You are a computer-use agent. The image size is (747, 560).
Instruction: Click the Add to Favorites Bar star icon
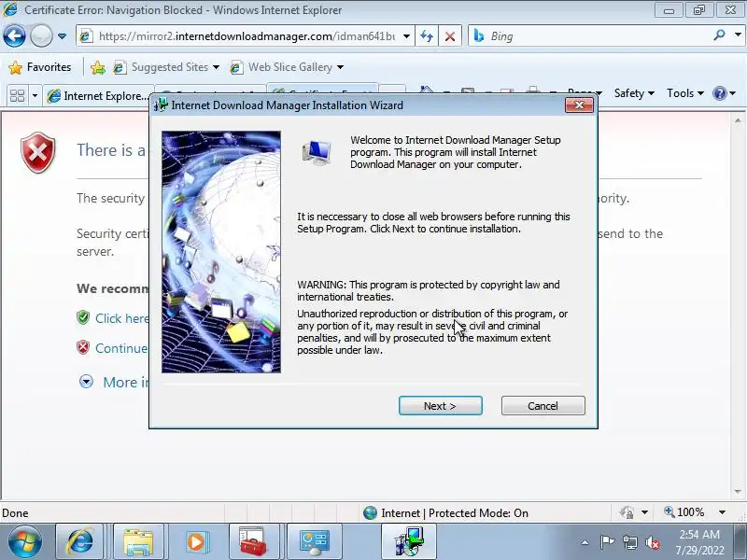pos(98,67)
